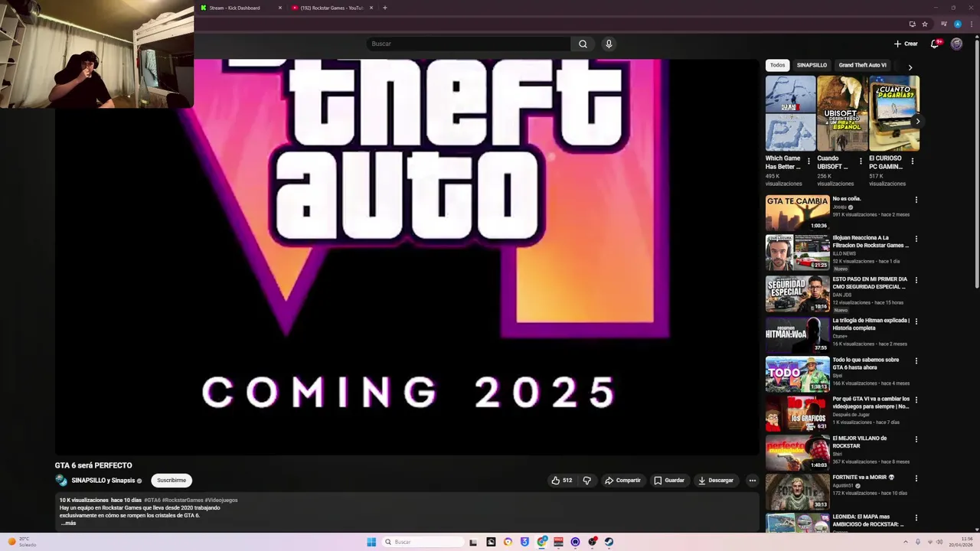Focus the YouTube Buscar search field
The width and height of the screenshot is (980, 551).
(469, 44)
